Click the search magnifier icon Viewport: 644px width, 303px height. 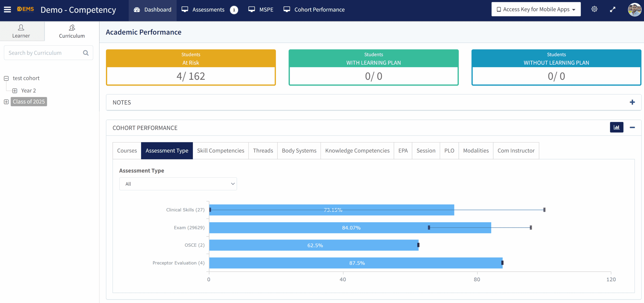[86, 53]
